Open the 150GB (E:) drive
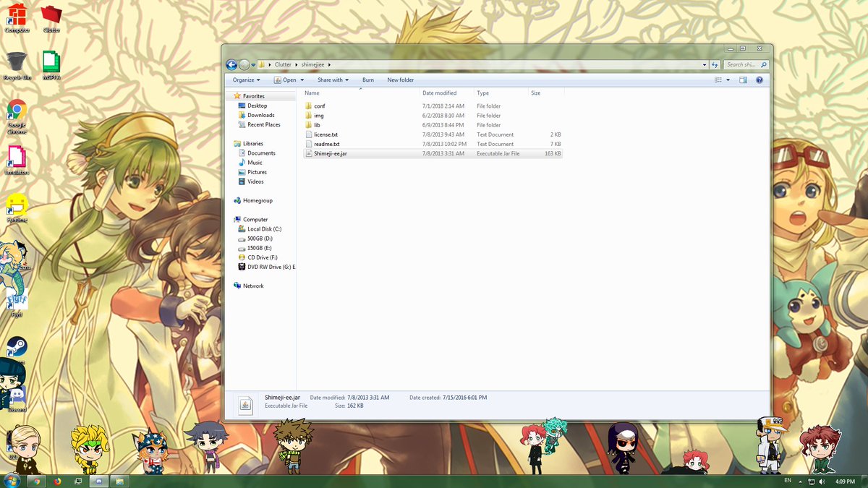The width and height of the screenshot is (868, 488). [259, 248]
